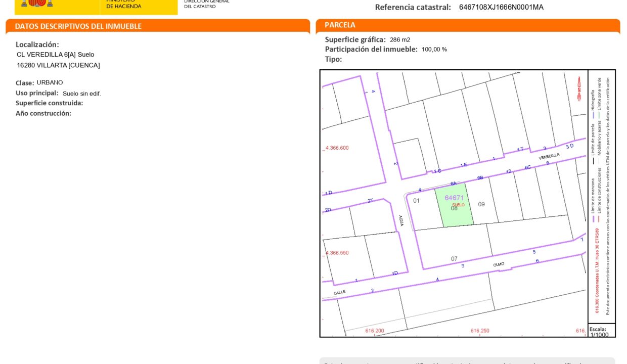
Task: Click the coordinate label '616.200'
Action: (x=375, y=331)
